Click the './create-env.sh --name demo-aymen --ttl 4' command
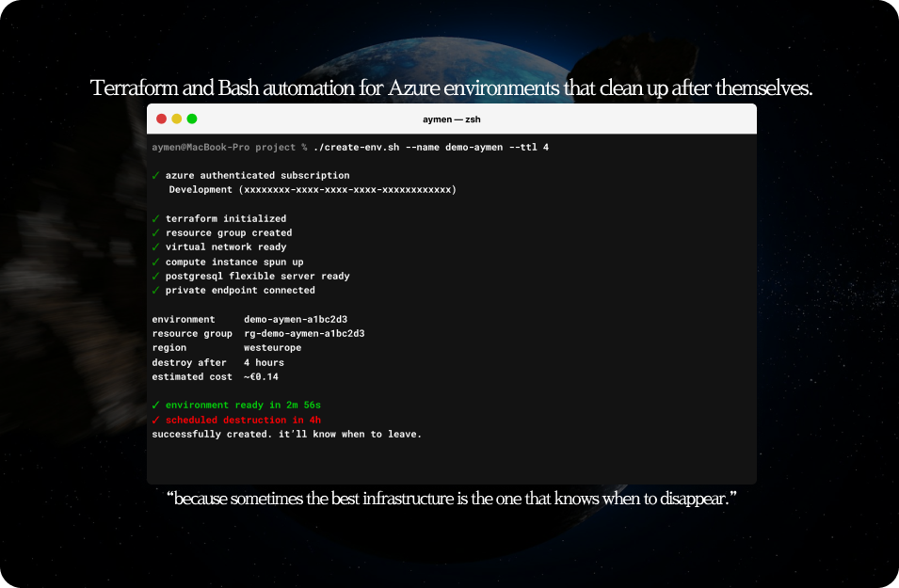Screen dimensions: 899x588 (x=431, y=148)
